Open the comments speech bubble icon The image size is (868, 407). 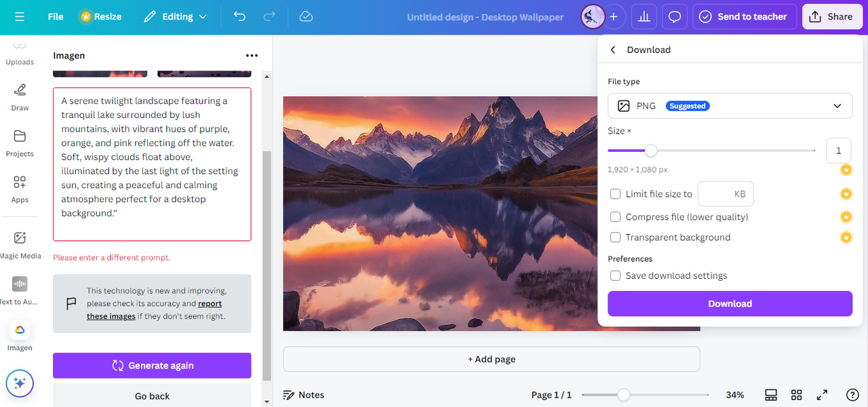point(675,16)
